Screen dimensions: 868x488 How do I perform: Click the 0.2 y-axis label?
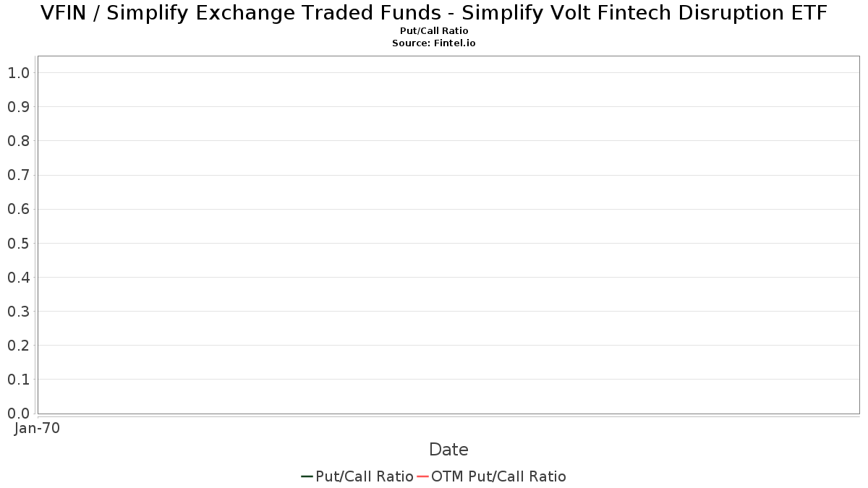point(18,346)
